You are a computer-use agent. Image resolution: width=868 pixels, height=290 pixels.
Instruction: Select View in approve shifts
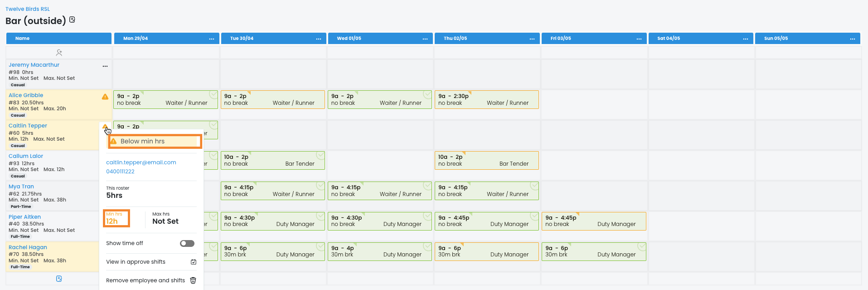pos(136,262)
